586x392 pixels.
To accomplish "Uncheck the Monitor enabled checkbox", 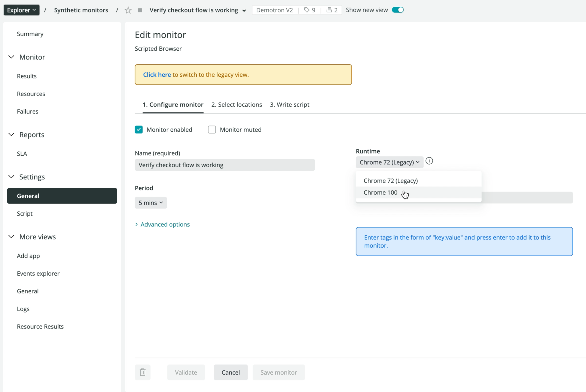I will point(139,129).
